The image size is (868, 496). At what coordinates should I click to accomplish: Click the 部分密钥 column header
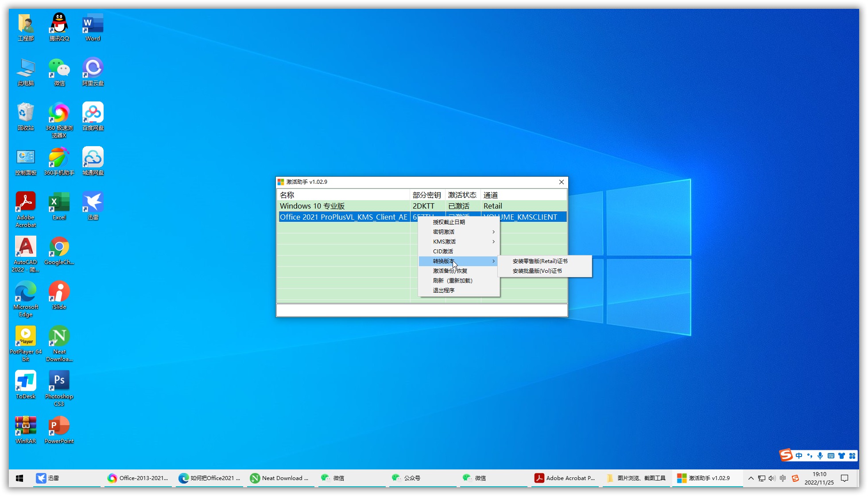pos(427,195)
